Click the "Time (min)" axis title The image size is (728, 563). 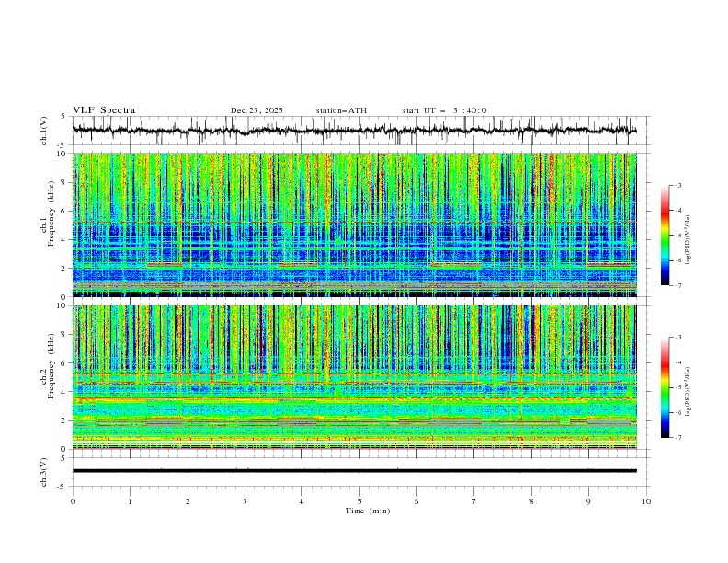(368, 511)
